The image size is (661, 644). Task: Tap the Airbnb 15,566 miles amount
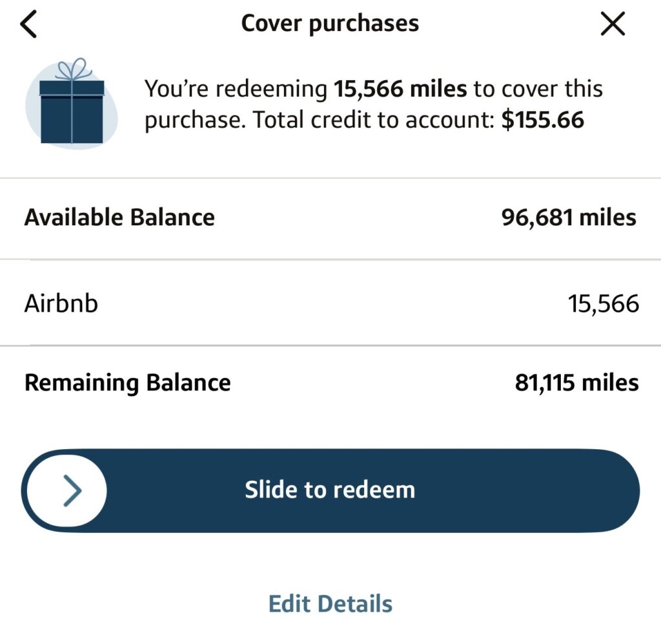(604, 303)
